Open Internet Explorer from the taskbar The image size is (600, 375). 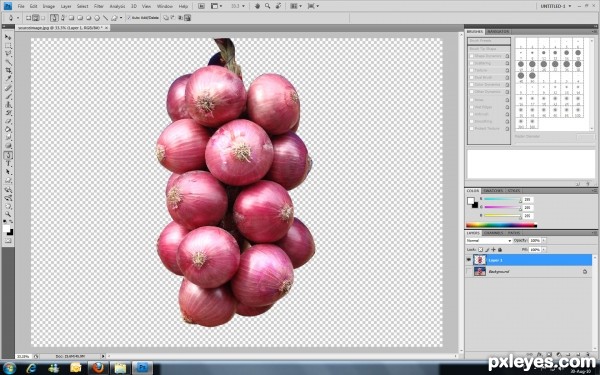[x=31, y=368]
